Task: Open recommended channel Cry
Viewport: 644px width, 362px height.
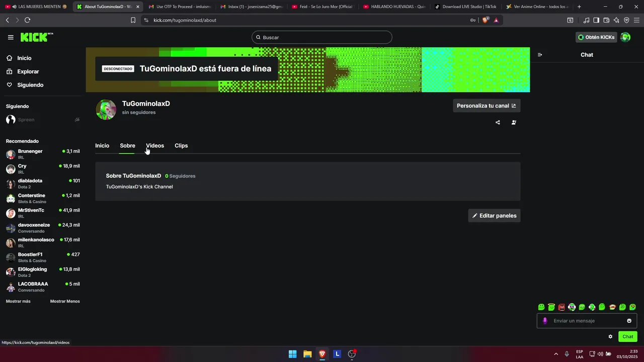Action: click(x=43, y=169)
